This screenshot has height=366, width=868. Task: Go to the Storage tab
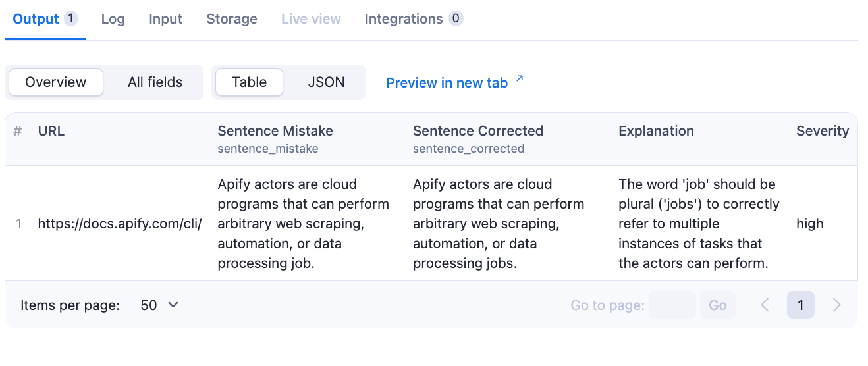point(232,19)
